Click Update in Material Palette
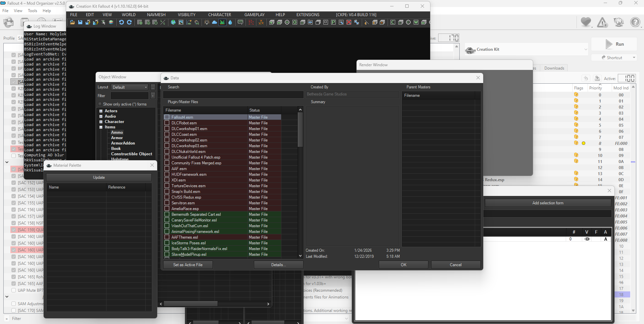Screen dimensions: 644x324 coord(99,177)
